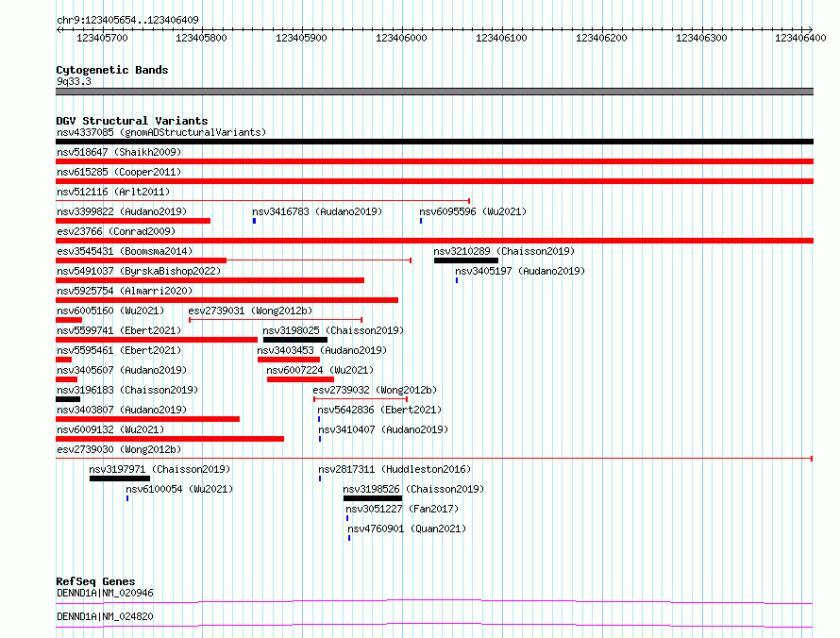Select nsv2817311 (Huddleston2016) label
The image size is (840, 638).
coord(395,469)
